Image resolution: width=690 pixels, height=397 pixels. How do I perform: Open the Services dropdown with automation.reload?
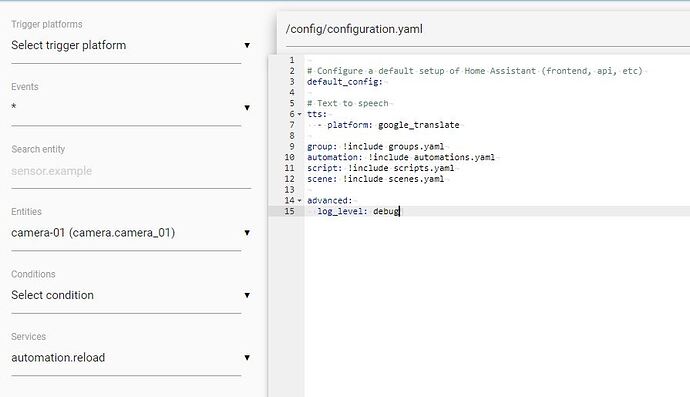point(131,358)
